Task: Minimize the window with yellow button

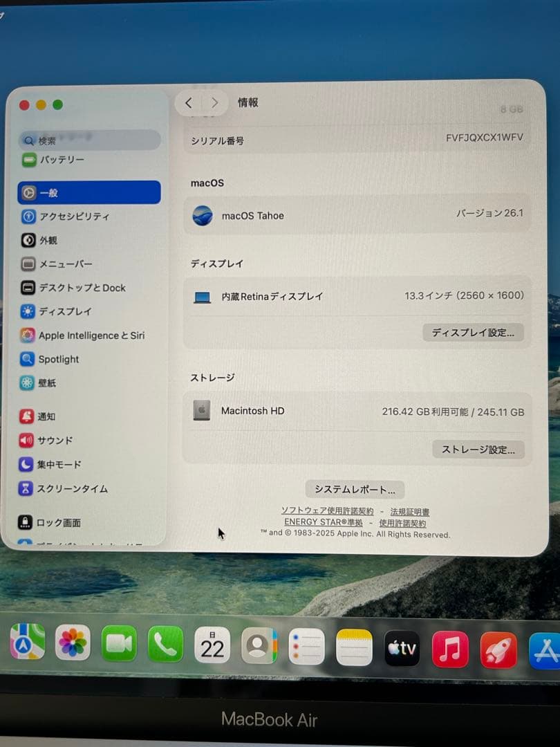Action: click(x=41, y=105)
